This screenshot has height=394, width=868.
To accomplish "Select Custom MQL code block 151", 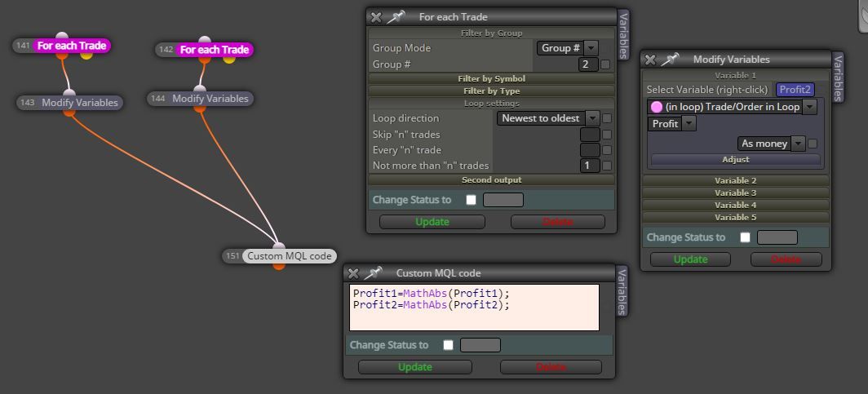I will pos(289,255).
